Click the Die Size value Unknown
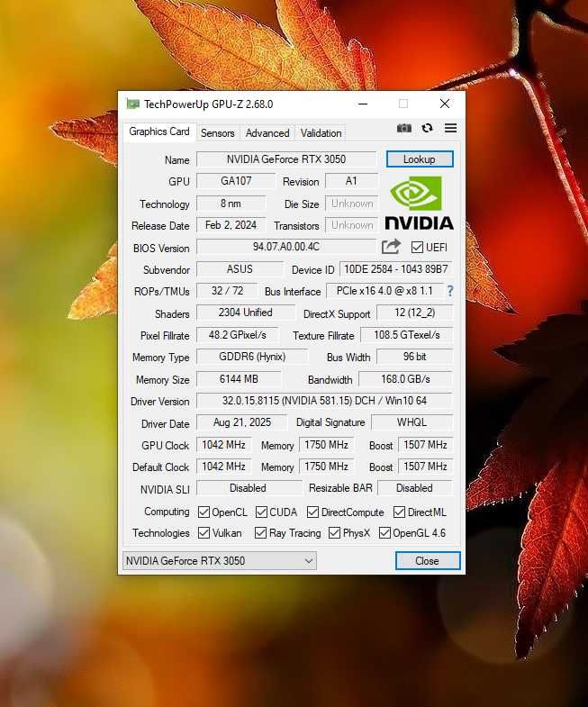Screen dimensions: 588x707 [352, 204]
